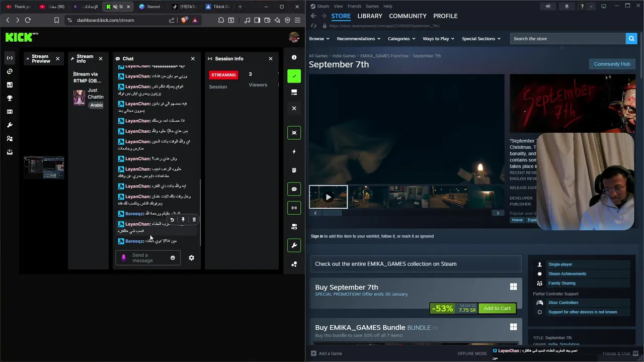The width and height of the screenshot is (644, 362).
Task: Click the layout icon in Kick right toolbar
Action: tap(294, 93)
